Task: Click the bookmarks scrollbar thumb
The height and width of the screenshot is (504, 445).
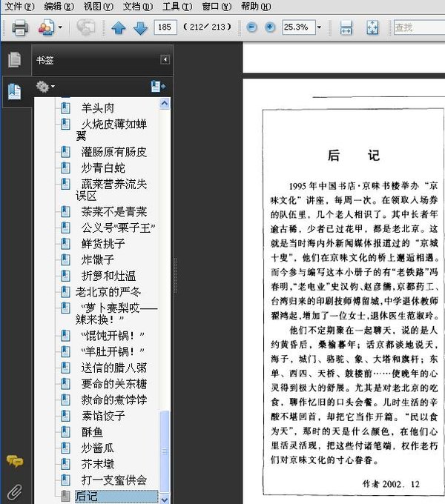Action: pos(165,451)
